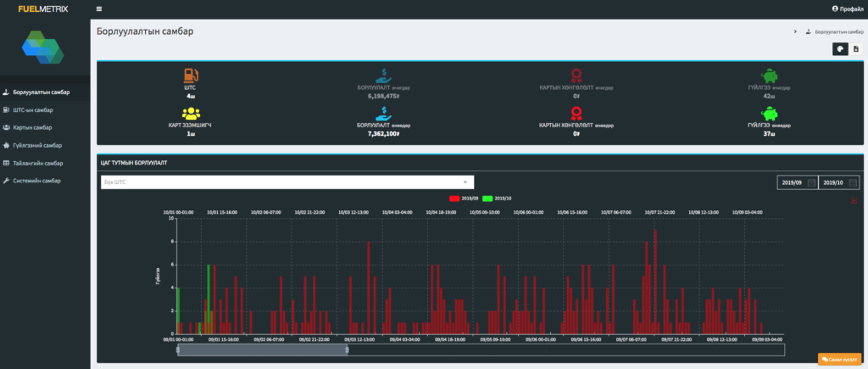Open calendar for 2019/10 field

[853, 183]
